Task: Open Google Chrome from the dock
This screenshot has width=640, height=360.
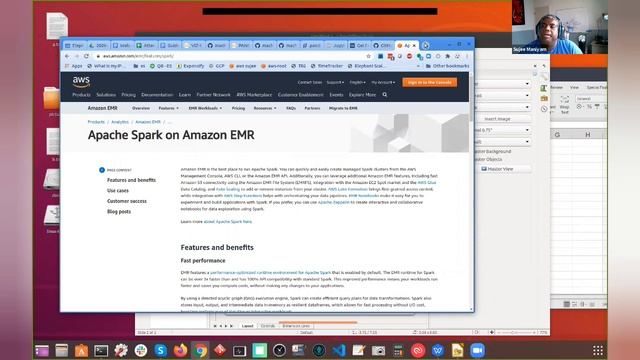Action: tap(200, 350)
